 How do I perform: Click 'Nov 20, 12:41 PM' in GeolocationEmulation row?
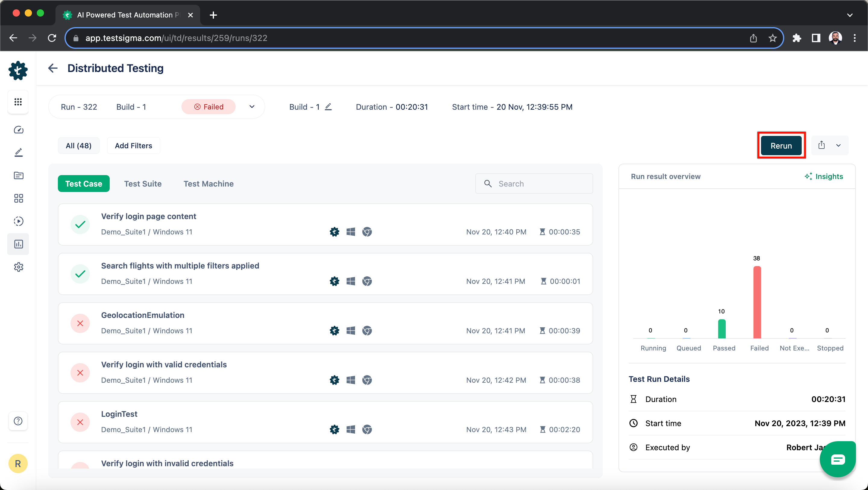click(495, 331)
